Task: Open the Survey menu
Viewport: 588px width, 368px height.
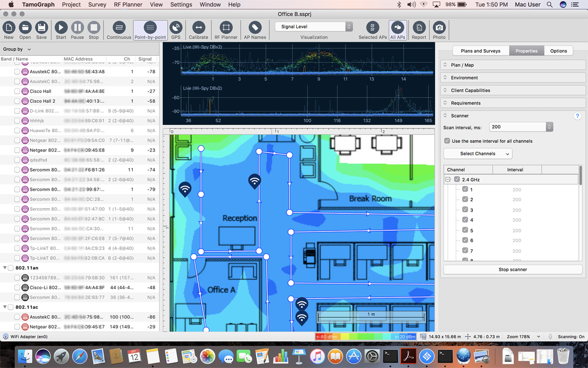Action: 97,4
